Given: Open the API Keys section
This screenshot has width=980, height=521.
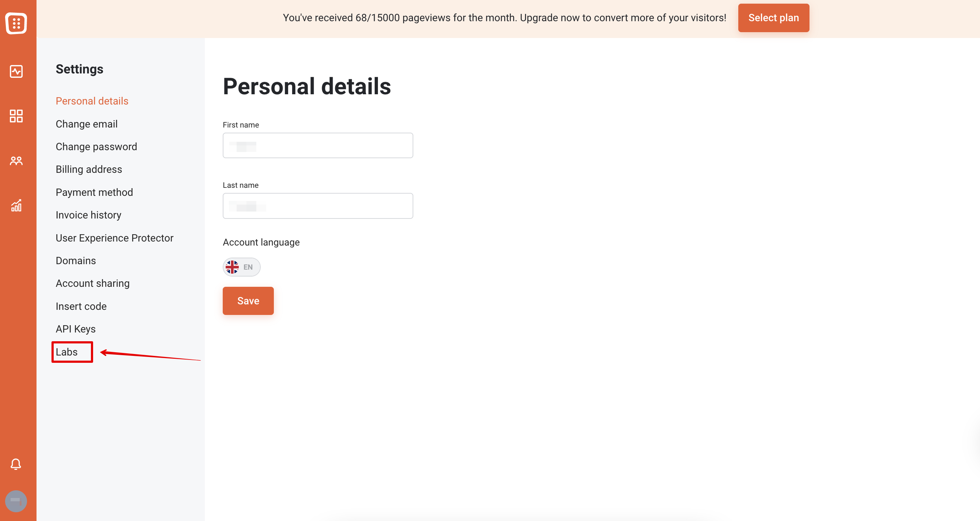Looking at the screenshot, I should point(75,329).
